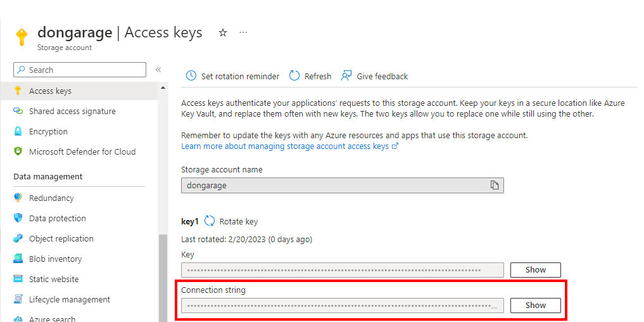The width and height of the screenshot is (644, 322).
Task: Click the Access keys key icon in sidebar
Action: coord(18,91)
